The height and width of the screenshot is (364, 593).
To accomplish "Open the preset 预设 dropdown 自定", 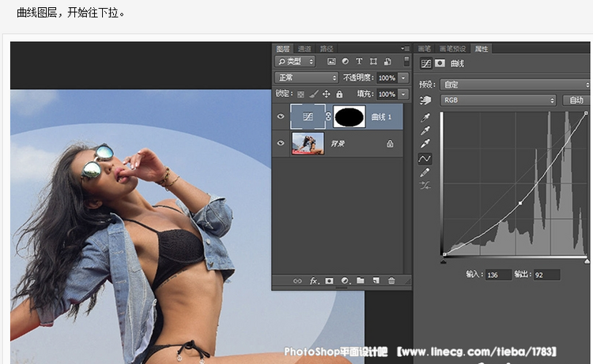I will pos(515,84).
